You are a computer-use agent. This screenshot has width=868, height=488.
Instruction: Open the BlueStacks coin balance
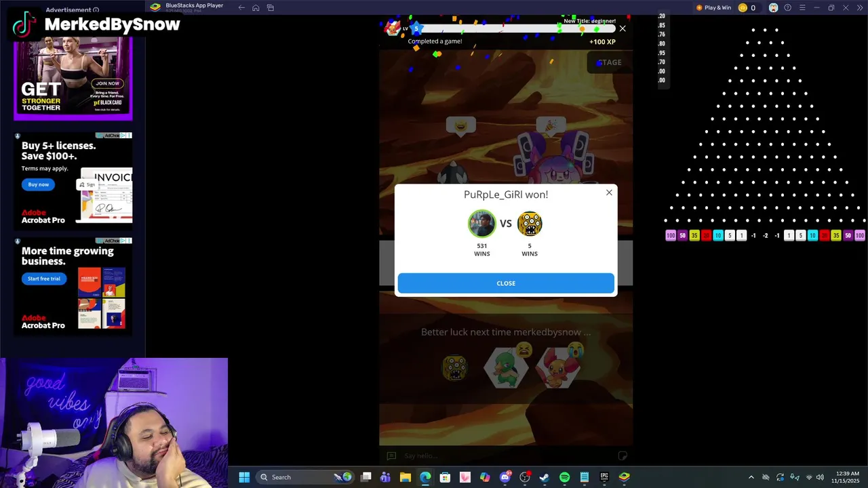747,7
